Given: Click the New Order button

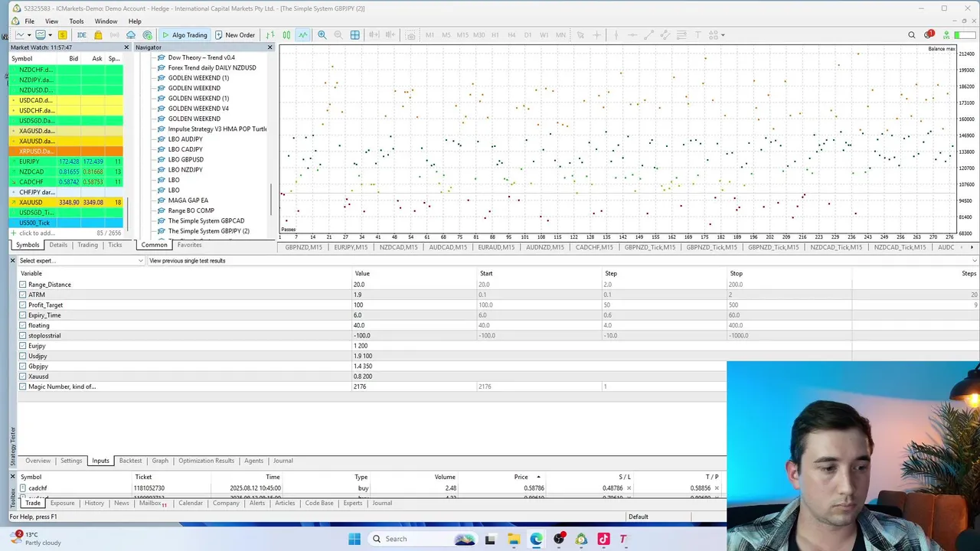Looking at the screenshot, I should [x=234, y=34].
